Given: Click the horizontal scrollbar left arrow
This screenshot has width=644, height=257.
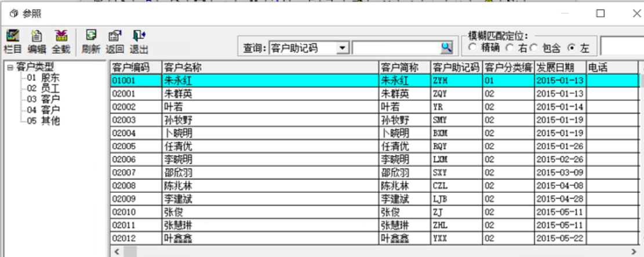Looking at the screenshot, I should (x=117, y=251).
